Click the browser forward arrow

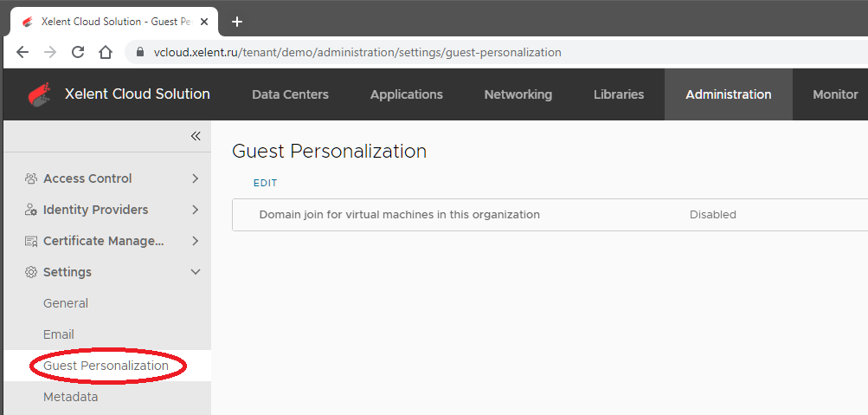point(50,52)
